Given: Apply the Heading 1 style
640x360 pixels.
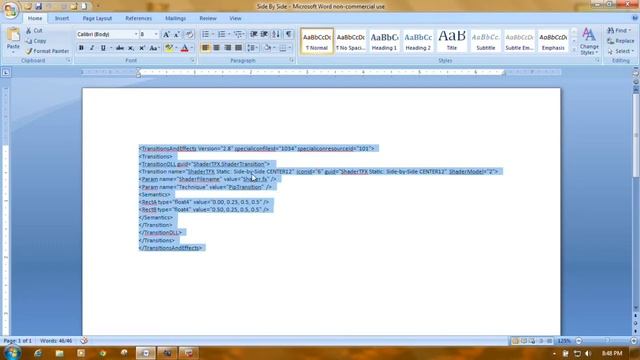Looking at the screenshot, I should point(384,41).
